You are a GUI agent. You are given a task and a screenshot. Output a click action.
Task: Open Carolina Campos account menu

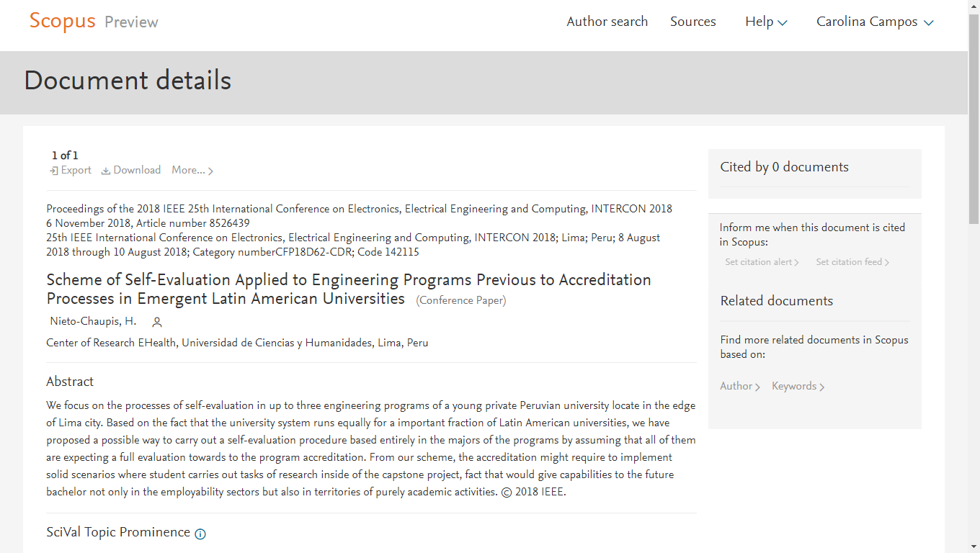[875, 22]
